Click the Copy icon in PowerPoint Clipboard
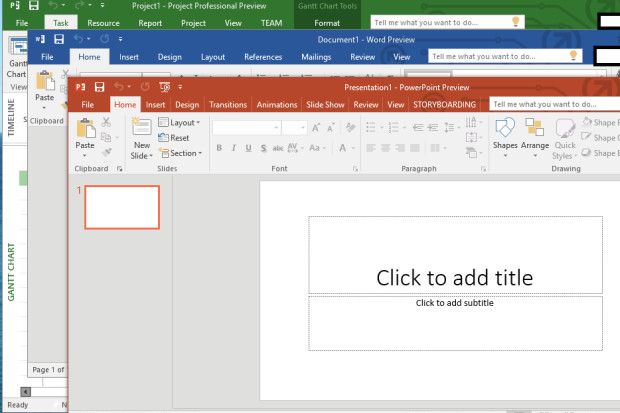Viewport: 620px width, 413px height. (x=106, y=137)
